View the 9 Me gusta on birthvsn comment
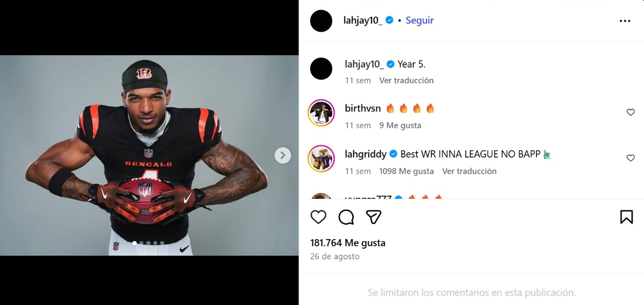The width and height of the screenshot is (644, 305). click(x=400, y=125)
